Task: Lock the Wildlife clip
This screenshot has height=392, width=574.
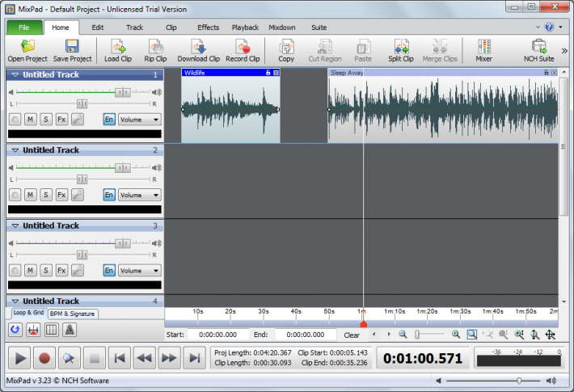Action: 268,73
